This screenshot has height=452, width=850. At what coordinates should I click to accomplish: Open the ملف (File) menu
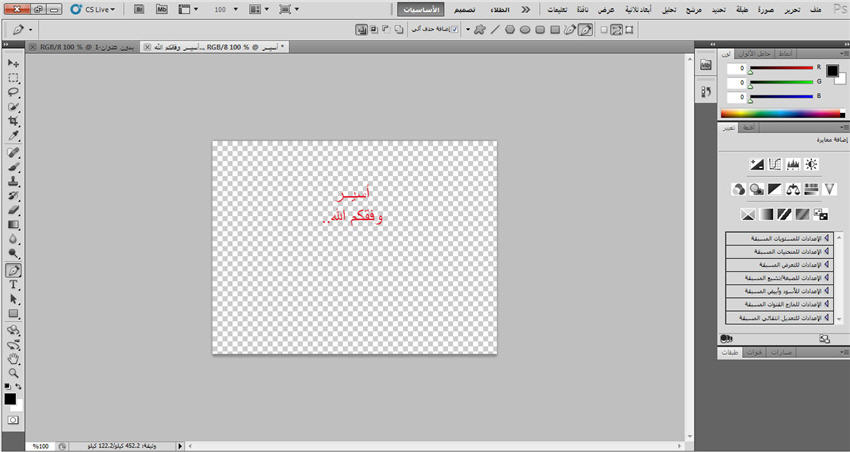tap(815, 10)
